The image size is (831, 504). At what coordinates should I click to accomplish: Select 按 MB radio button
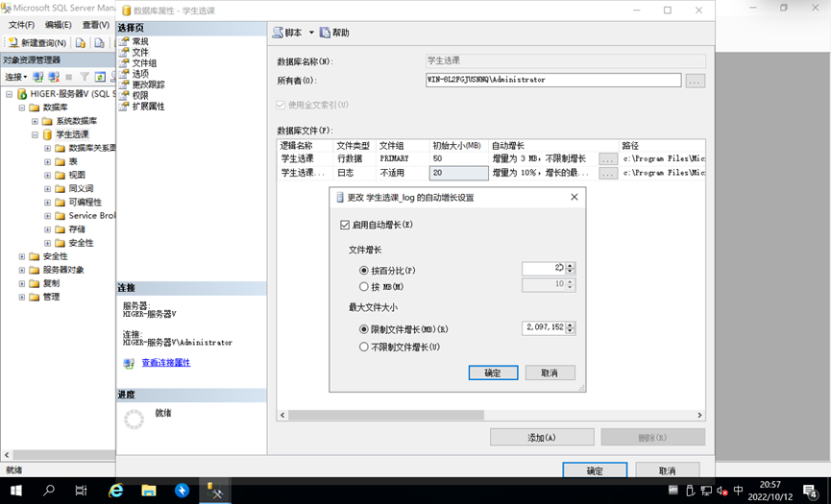(x=363, y=286)
